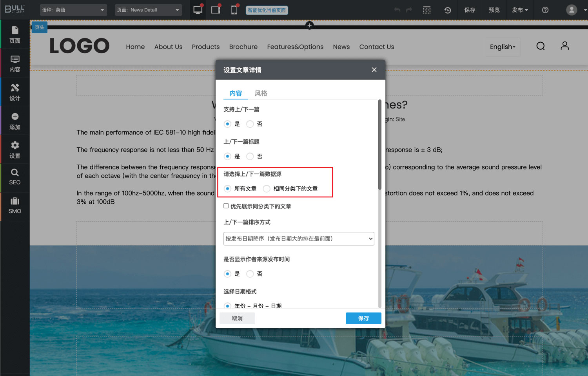Image resolution: width=588 pixels, height=376 pixels.
Task: Click the blue 保存 button in dialog
Action: 363,318
